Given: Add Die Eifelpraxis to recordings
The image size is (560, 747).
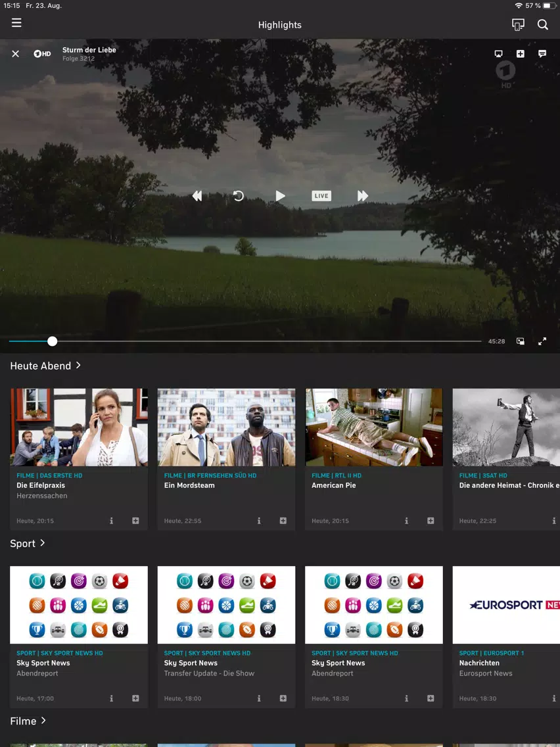Looking at the screenshot, I should click(x=135, y=521).
